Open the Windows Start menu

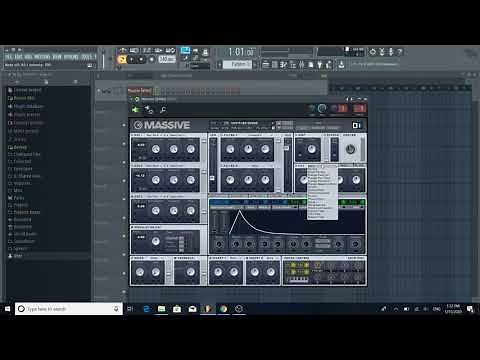[7, 309]
